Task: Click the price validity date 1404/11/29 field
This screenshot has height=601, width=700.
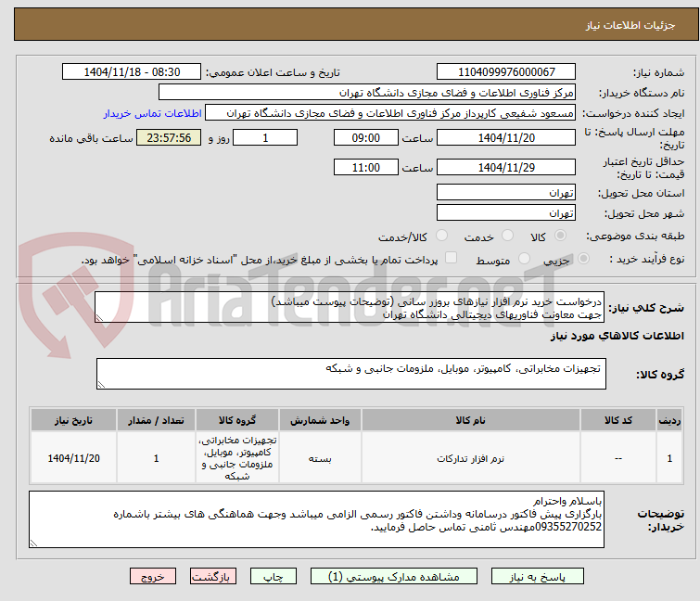Action: click(x=506, y=167)
